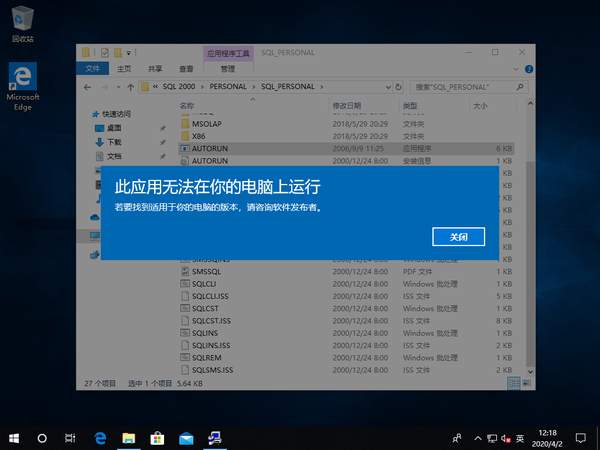Open address bar history dropdown
Screen dimensions: 600x450
coord(388,87)
